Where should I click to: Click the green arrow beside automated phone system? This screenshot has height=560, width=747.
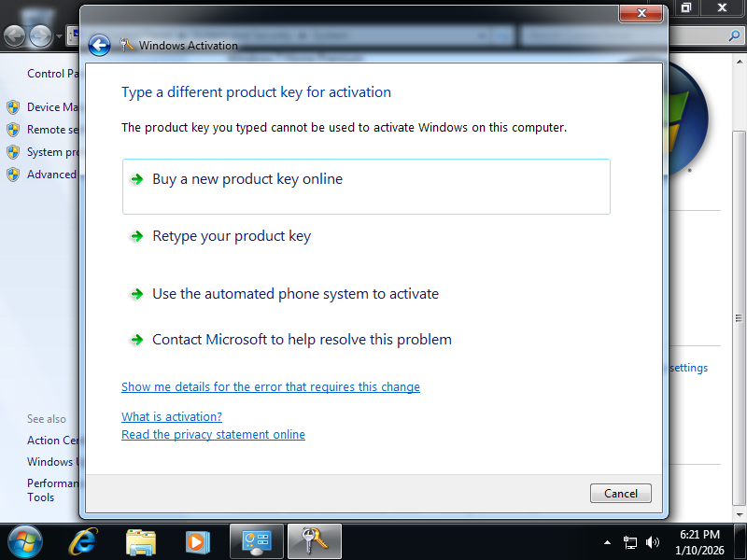[136, 294]
